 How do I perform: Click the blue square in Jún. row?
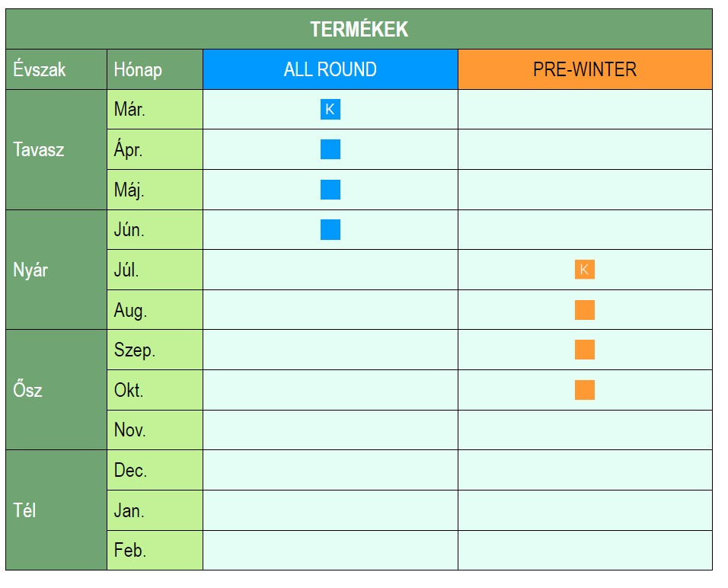[x=330, y=229]
